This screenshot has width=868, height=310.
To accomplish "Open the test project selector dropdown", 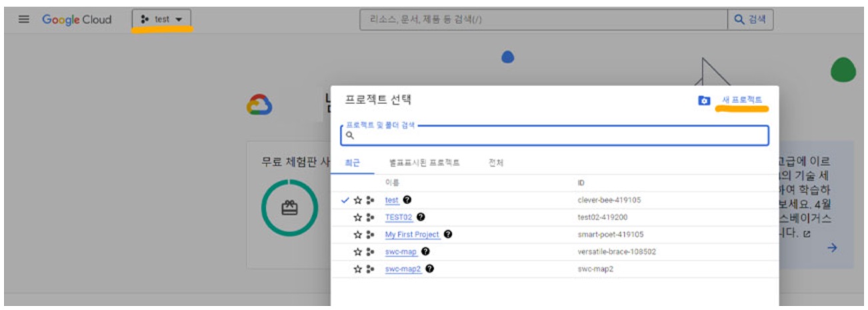I will click(162, 19).
